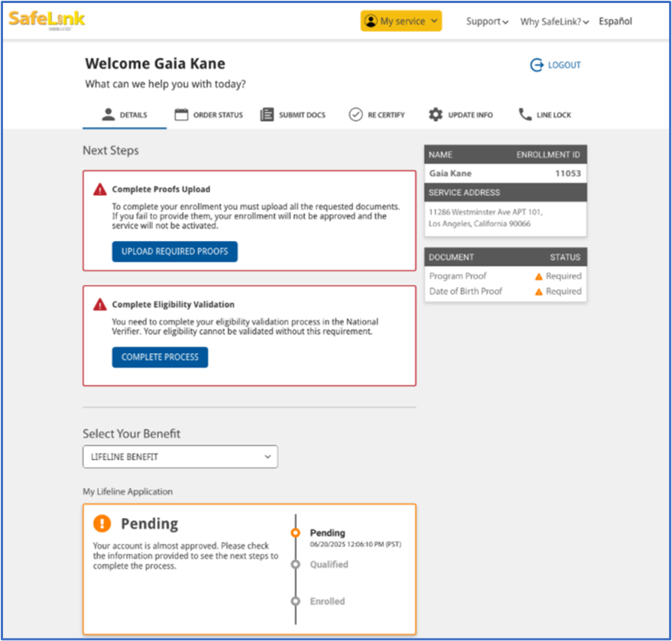Click the Complete Proofs Upload heading
672x641 pixels.
pos(161,189)
